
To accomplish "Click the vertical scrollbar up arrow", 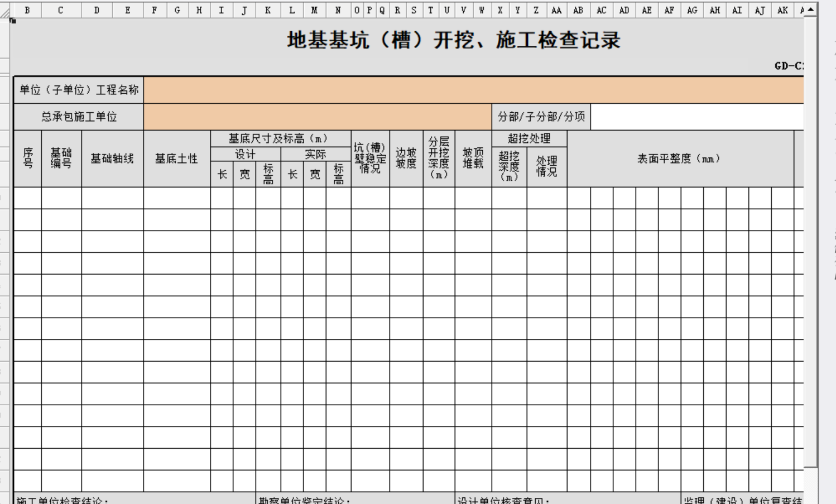I will coord(810,10).
